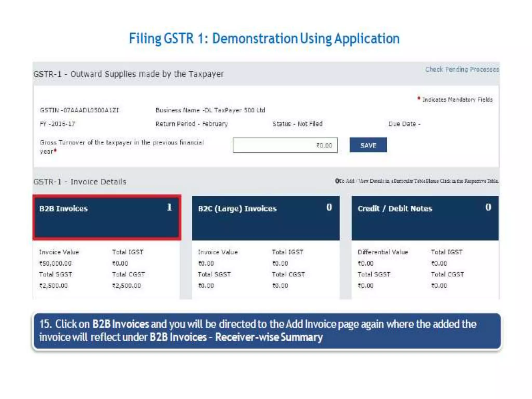Viewport: 532px width, 399px height.
Task: Click the B2B Invoices count number 1
Action: tap(169, 207)
